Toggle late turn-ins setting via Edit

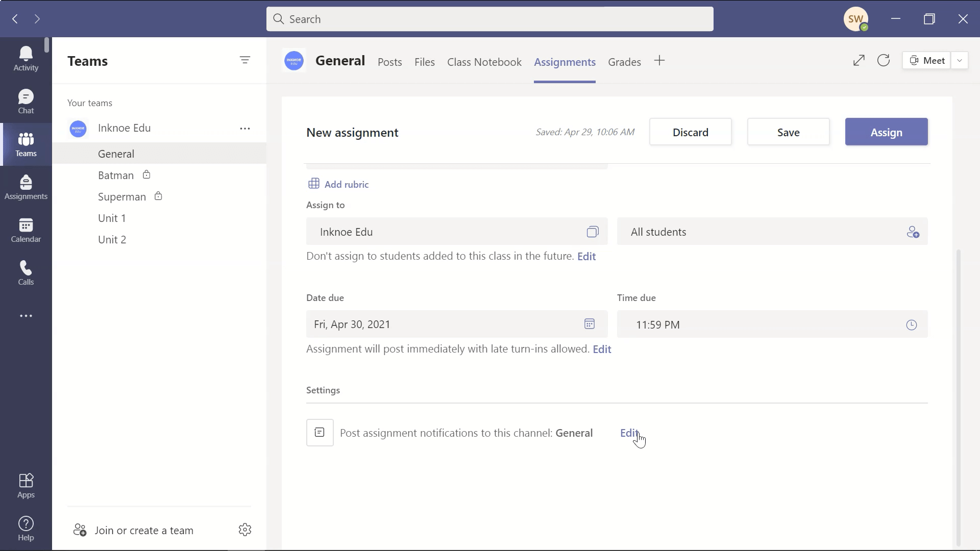point(602,348)
